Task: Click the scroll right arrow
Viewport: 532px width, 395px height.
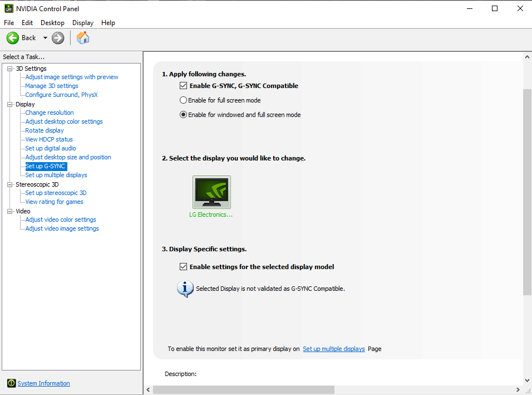Action: (518, 389)
